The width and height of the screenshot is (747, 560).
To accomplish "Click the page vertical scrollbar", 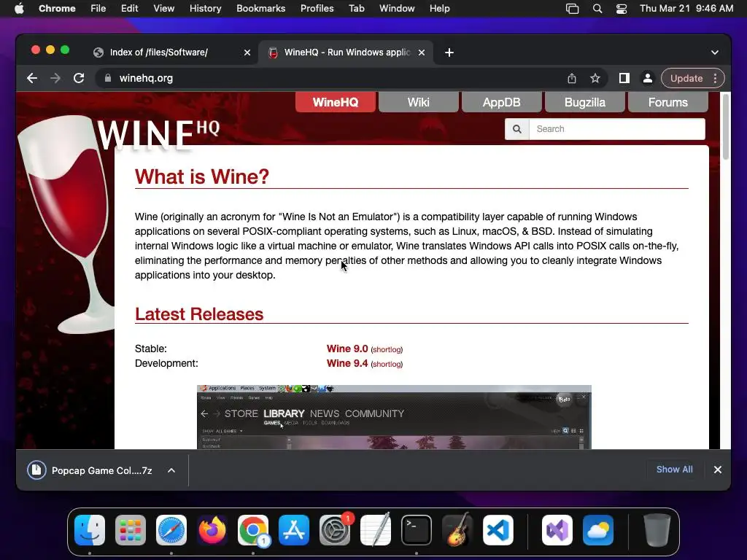I will (x=726, y=127).
